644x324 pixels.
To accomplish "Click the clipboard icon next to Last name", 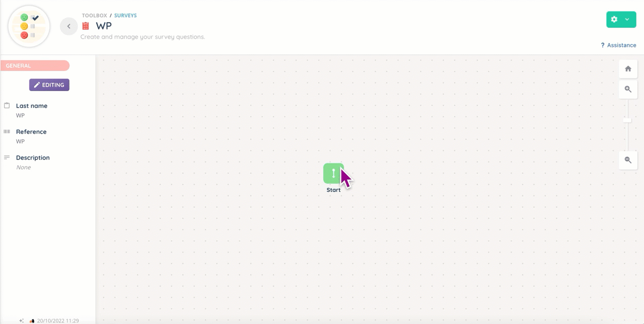I will click(x=7, y=105).
